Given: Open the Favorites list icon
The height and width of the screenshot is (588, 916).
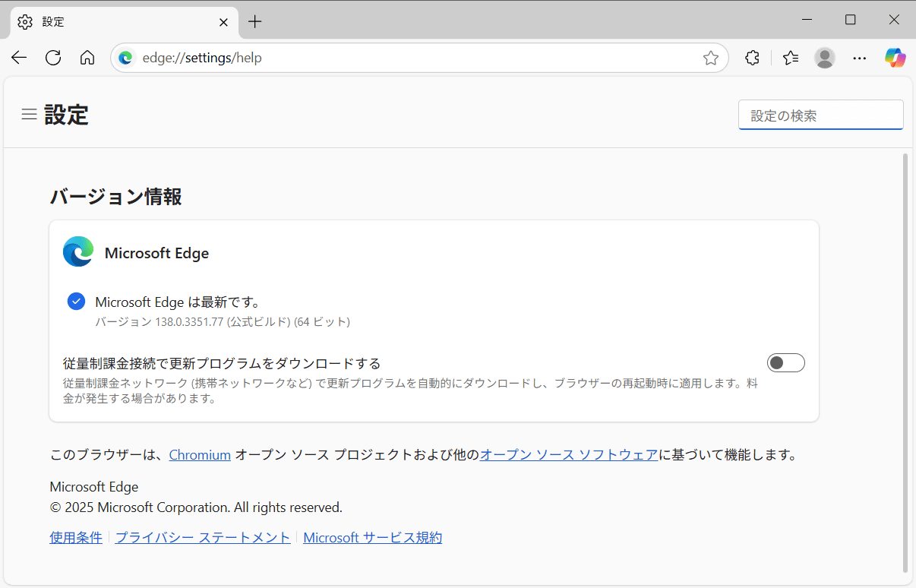Looking at the screenshot, I should 791,58.
